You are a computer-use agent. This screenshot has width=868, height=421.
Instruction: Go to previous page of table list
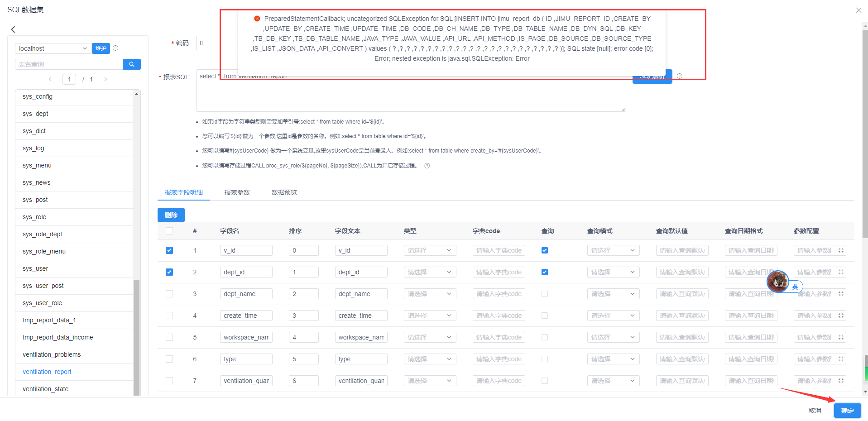(x=50, y=79)
